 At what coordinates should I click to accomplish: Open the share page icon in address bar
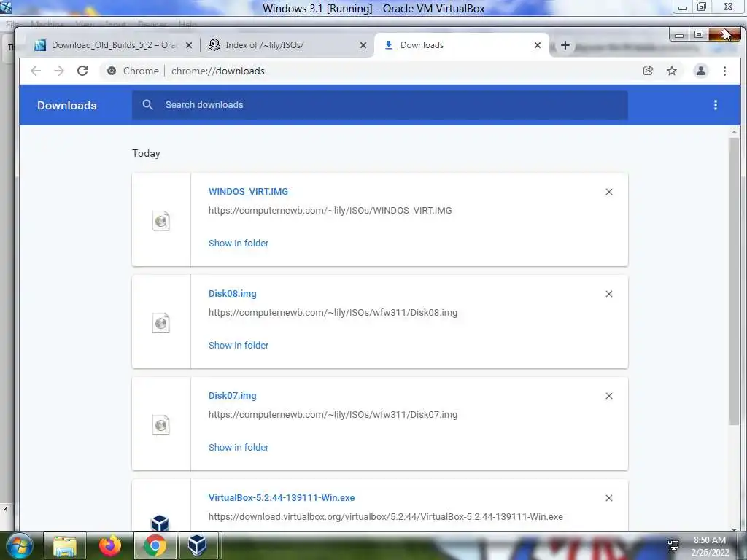point(648,71)
